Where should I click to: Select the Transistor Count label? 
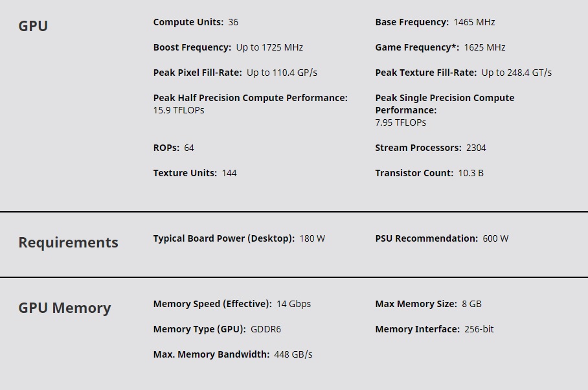coord(414,173)
